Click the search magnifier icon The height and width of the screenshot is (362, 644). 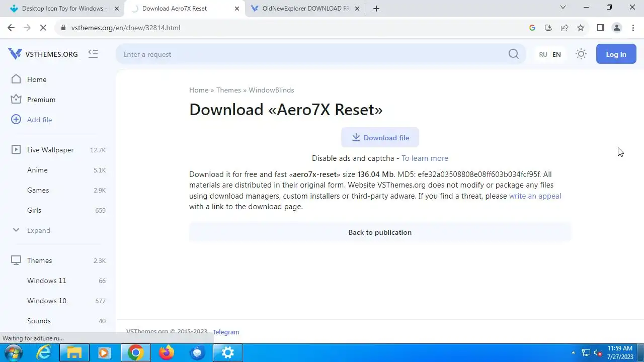(513, 54)
